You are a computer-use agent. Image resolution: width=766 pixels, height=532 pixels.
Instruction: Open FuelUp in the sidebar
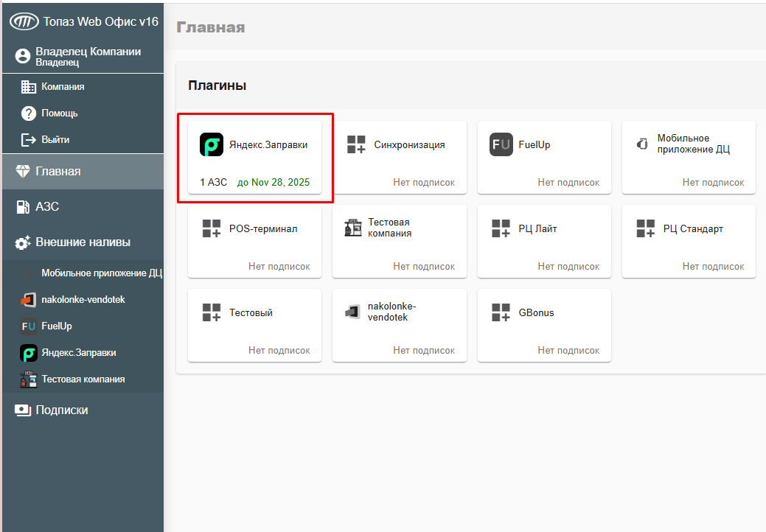coord(83,326)
